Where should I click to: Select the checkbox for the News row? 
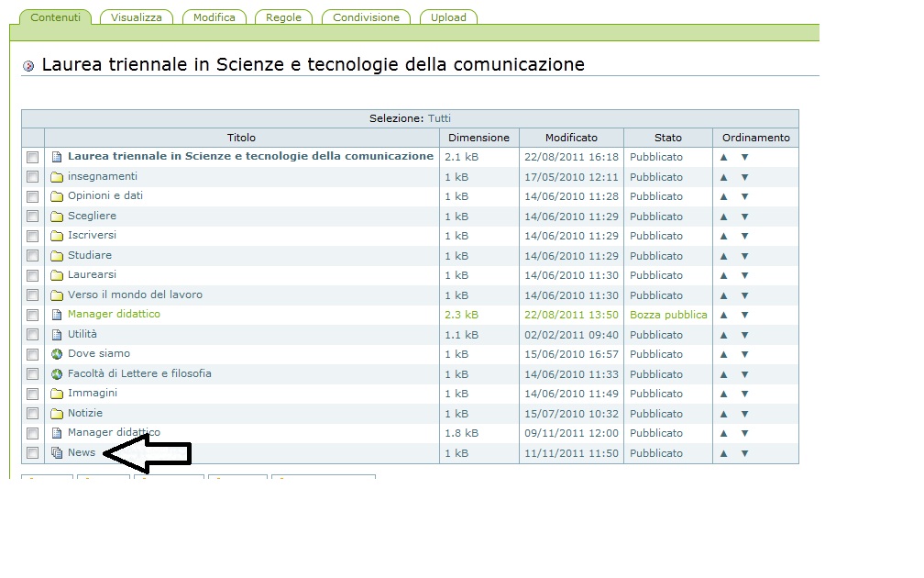point(33,453)
